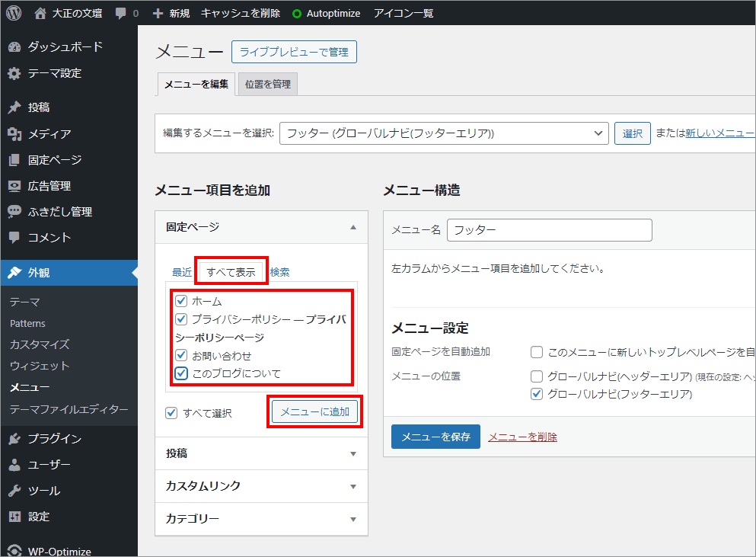Switch to the 位置を管理 tab
The height and width of the screenshot is (557, 756).
point(267,85)
